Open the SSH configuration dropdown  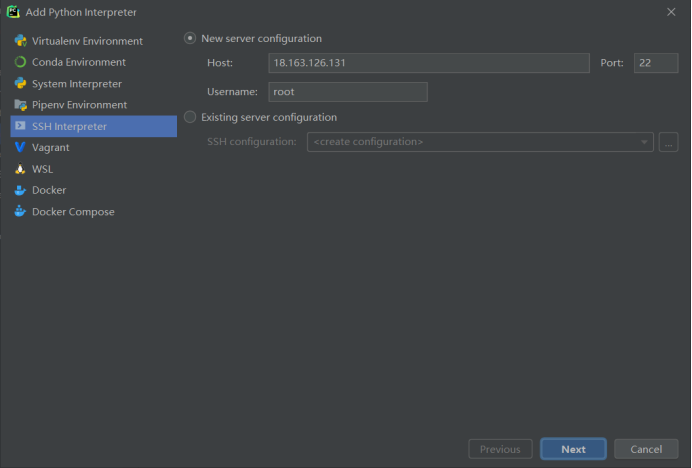pyautogui.click(x=480, y=142)
